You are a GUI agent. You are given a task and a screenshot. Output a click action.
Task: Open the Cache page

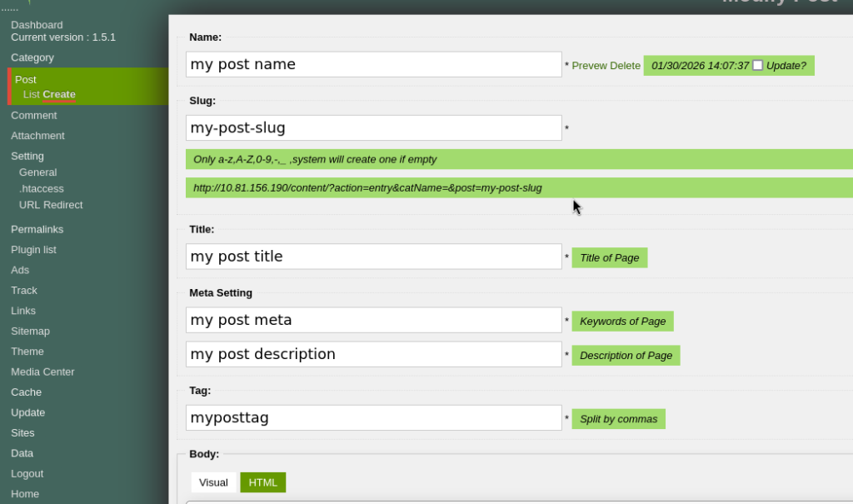26,392
